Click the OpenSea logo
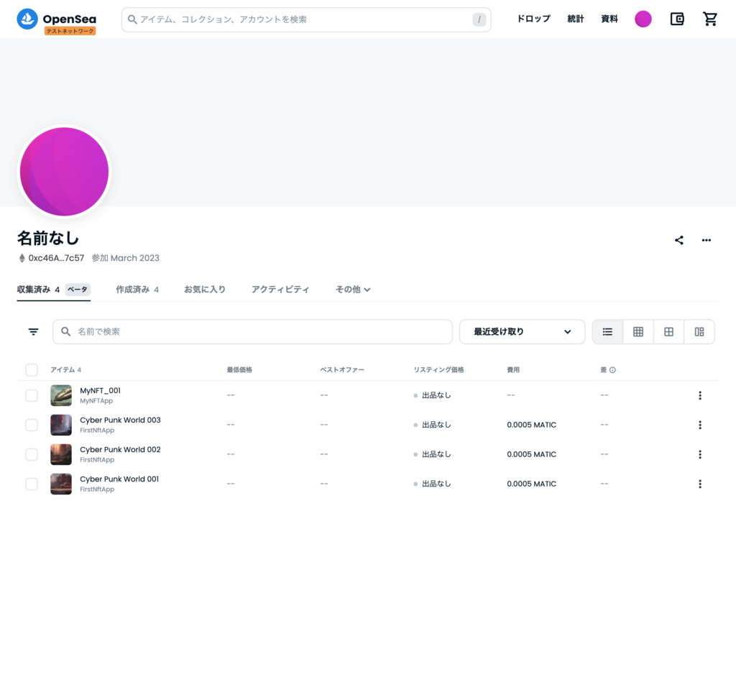Viewport: 736px width, 700px height. point(56,19)
